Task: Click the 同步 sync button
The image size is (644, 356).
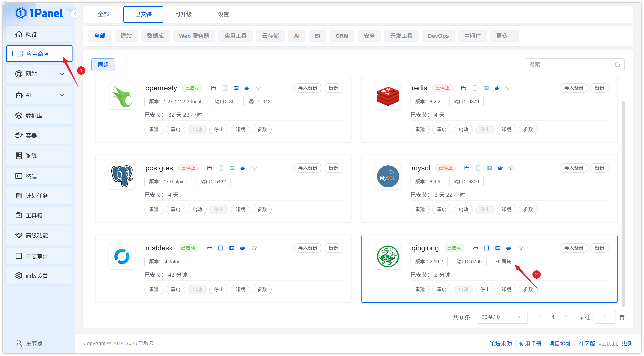Action: pyautogui.click(x=103, y=65)
